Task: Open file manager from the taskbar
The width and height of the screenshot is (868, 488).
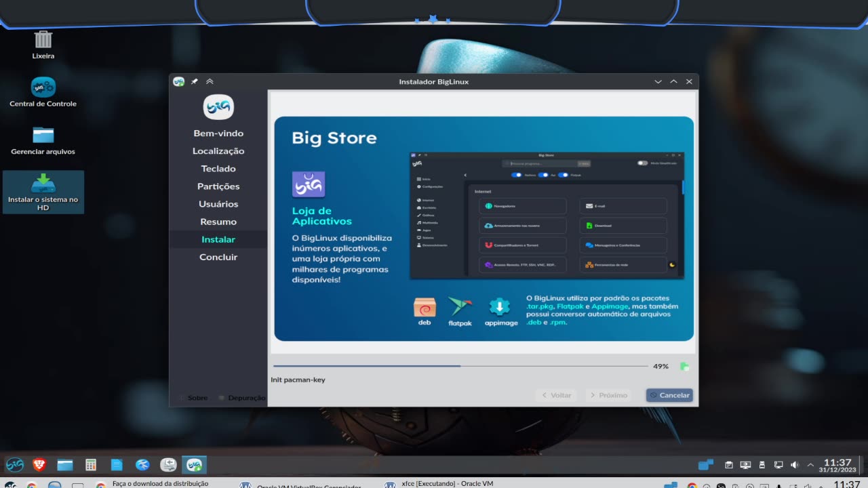Action: pos(65,464)
